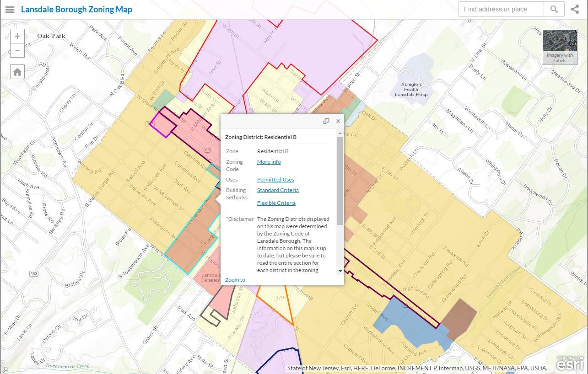This screenshot has width=588, height=374.
Task: Open the Standard Criteria setbacks link
Action: [278, 190]
